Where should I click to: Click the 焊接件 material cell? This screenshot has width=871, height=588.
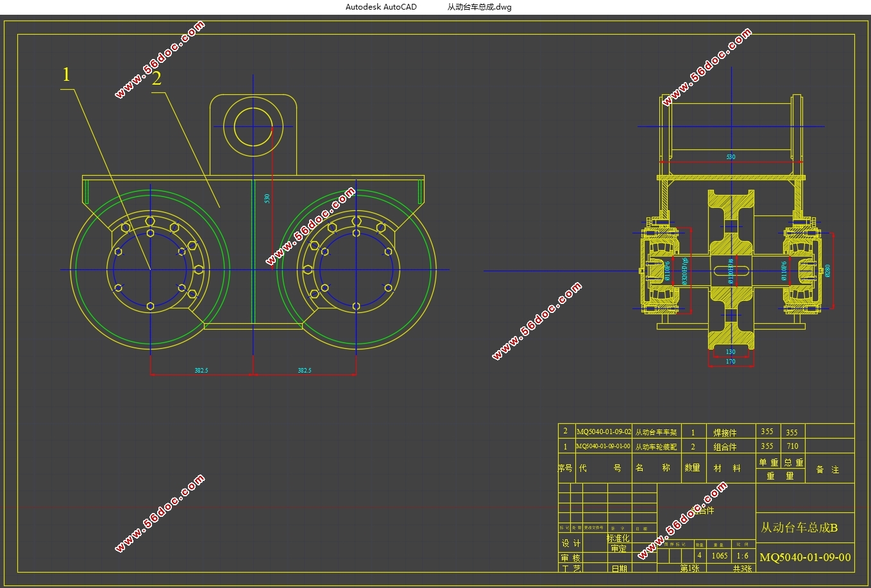pos(725,433)
